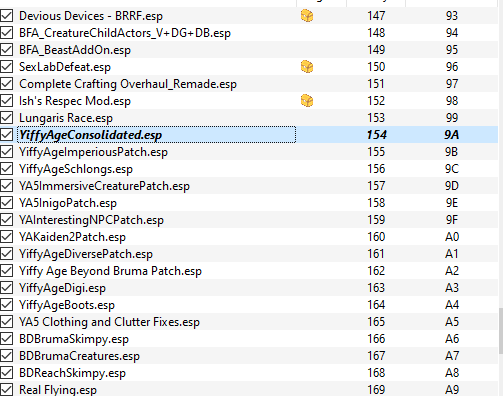Click priority value 160

pyautogui.click(x=376, y=237)
